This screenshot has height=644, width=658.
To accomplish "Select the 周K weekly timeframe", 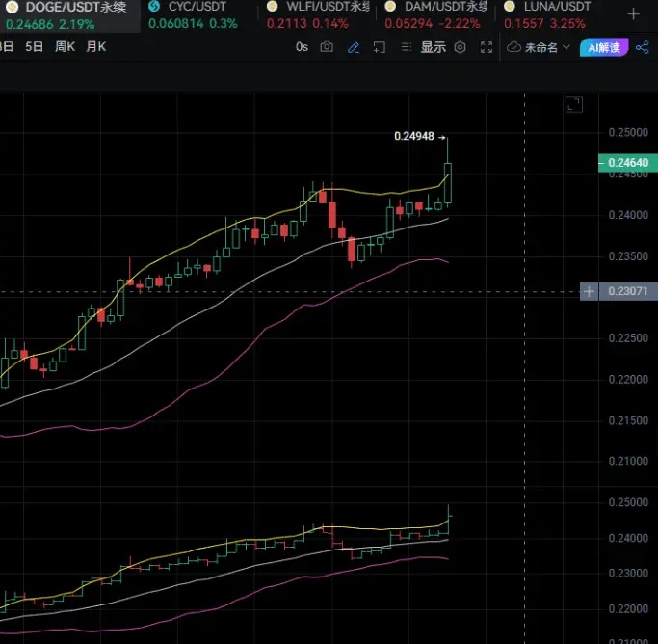I will tap(66, 46).
